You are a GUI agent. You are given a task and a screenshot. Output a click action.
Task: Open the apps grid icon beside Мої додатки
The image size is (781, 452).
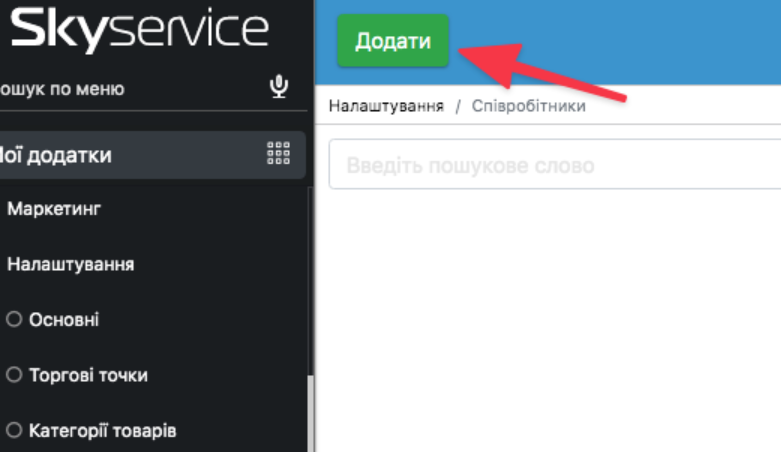278,154
